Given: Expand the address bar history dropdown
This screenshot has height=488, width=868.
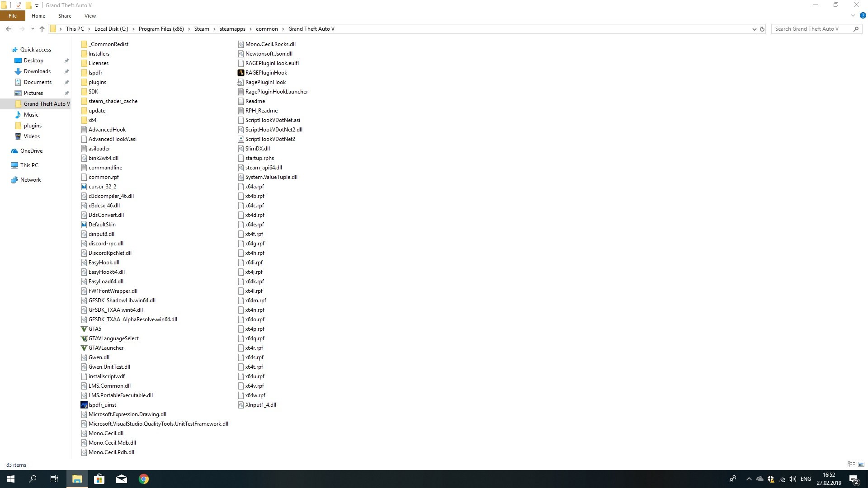Looking at the screenshot, I should tap(754, 29).
